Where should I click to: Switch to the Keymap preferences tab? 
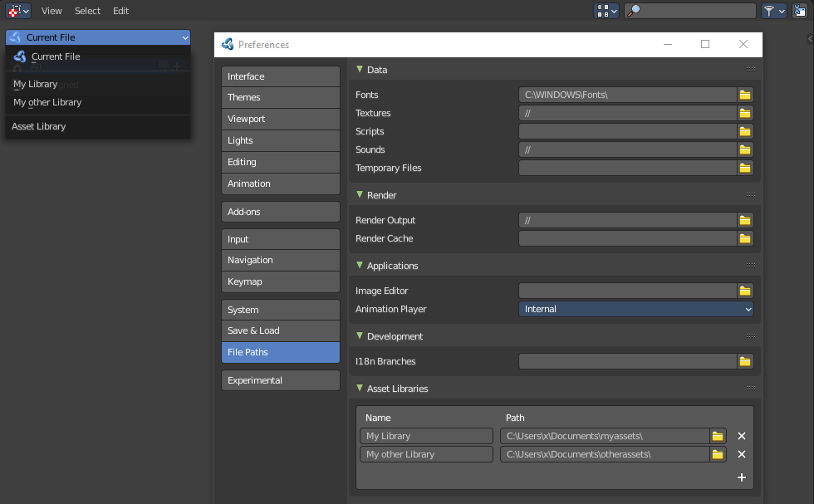pyautogui.click(x=281, y=281)
